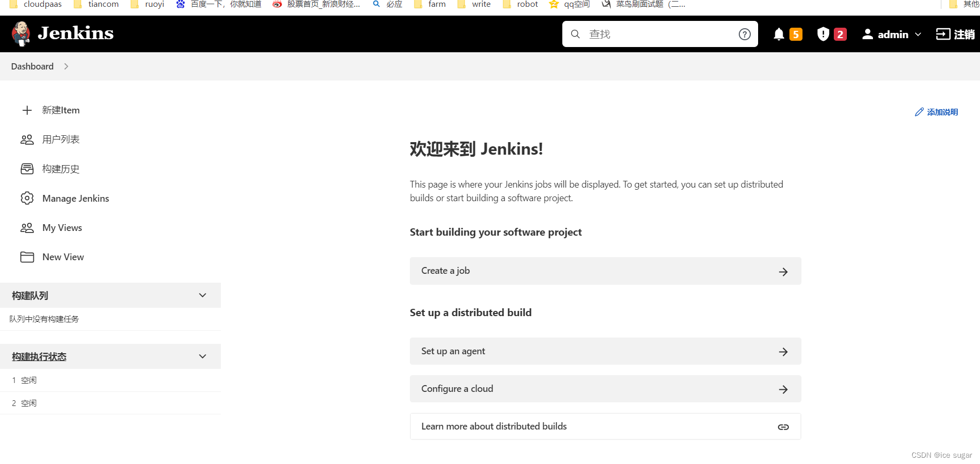Click Create a job

click(x=605, y=271)
